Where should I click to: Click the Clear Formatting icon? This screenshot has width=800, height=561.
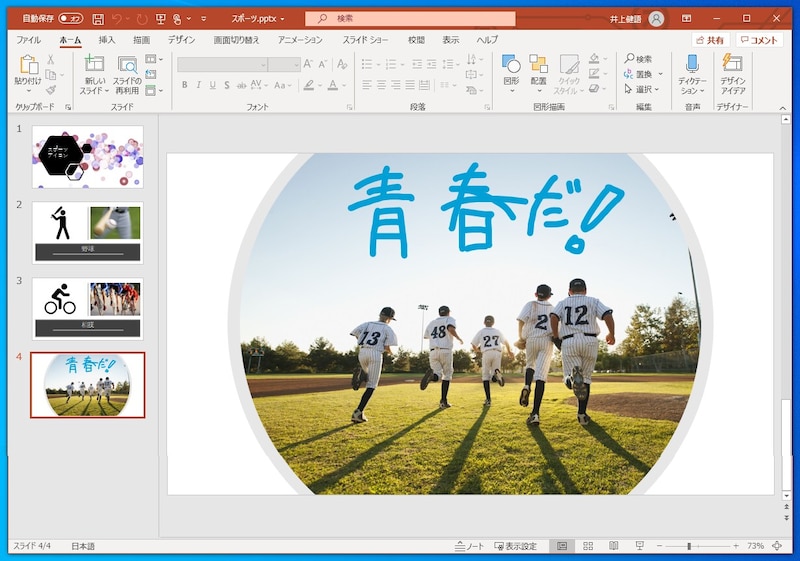[x=342, y=64]
